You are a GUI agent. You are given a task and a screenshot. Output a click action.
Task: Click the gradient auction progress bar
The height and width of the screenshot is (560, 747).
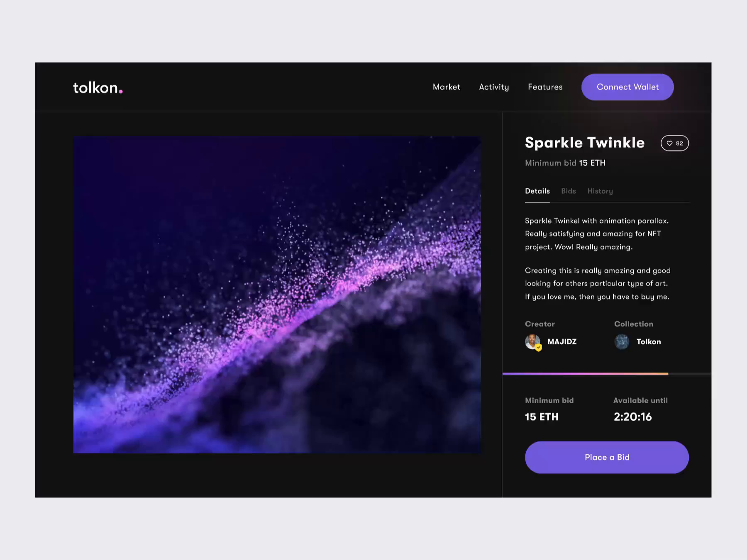pyautogui.click(x=585, y=374)
